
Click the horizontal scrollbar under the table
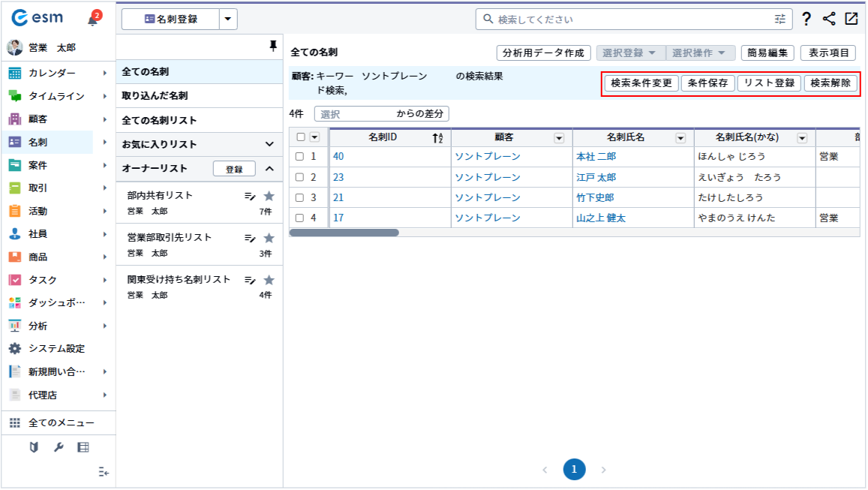click(x=344, y=233)
